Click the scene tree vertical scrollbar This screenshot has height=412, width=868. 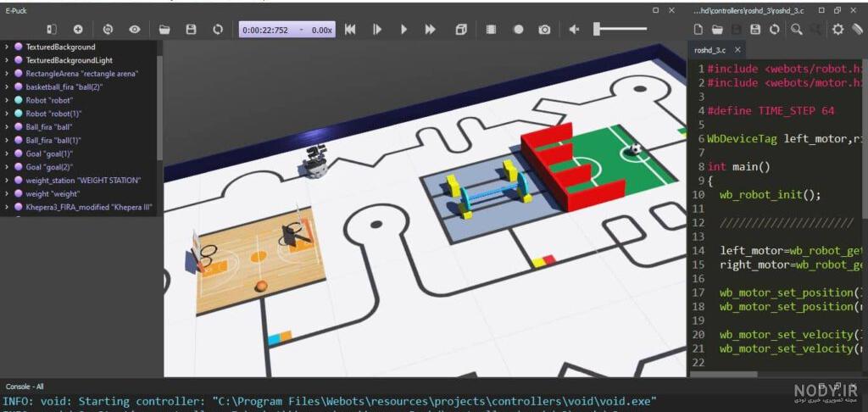(x=160, y=108)
